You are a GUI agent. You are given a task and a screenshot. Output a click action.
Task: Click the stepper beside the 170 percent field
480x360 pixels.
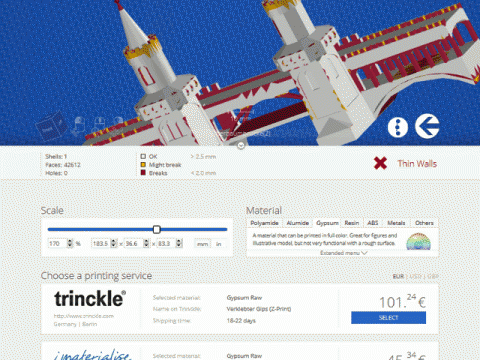[70, 244]
